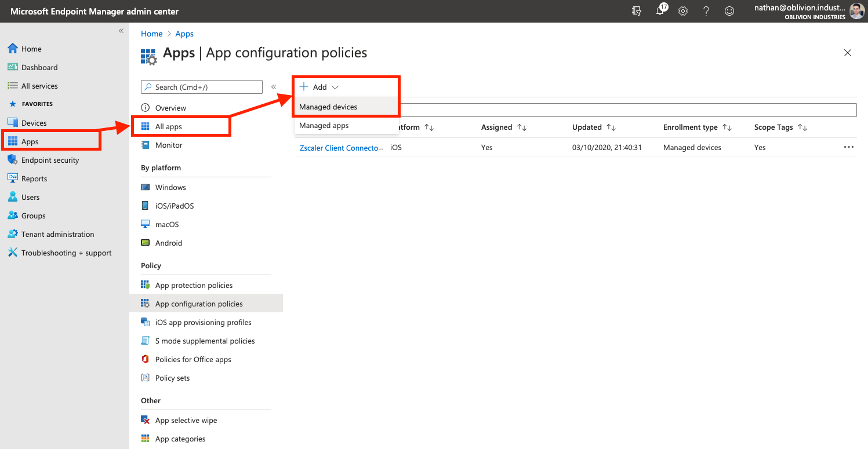Open App protection policies

(194, 285)
